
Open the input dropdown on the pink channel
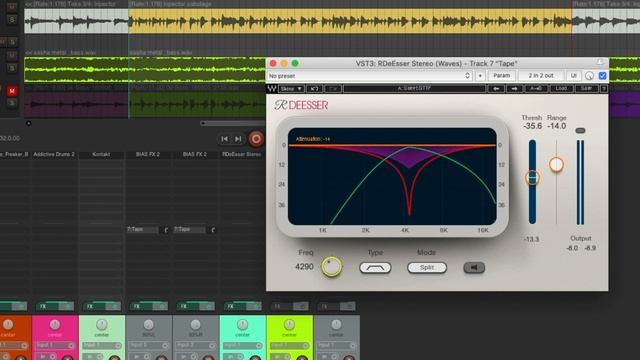coord(55,345)
